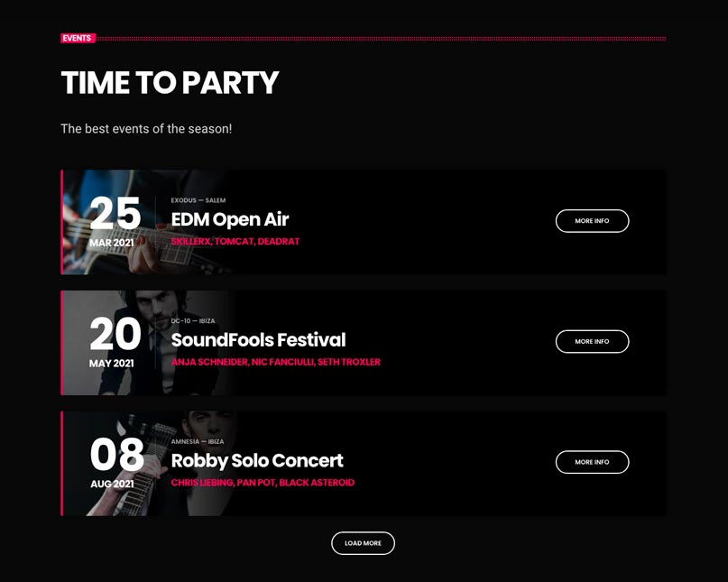Select the Skillerx, Tomcat, Deadrat lineup text
The width and height of the screenshot is (728, 582).
(235, 242)
